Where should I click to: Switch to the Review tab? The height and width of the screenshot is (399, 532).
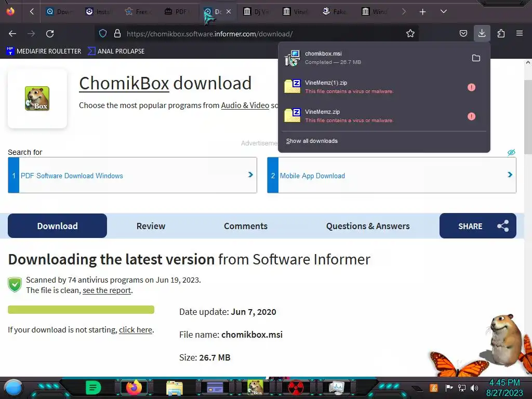click(151, 227)
